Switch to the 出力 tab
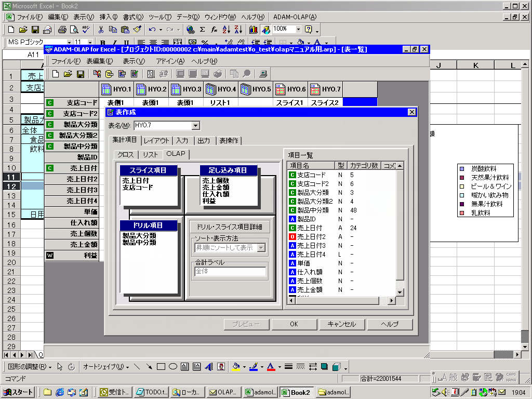Screen dimensions: 532x399 pyautogui.click(x=204, y=140)
